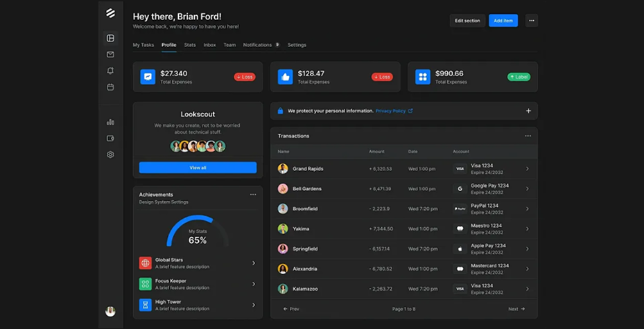This screenshot has width=644, height=329.
Task: Click the green Label badge
Action: point(519,77)
